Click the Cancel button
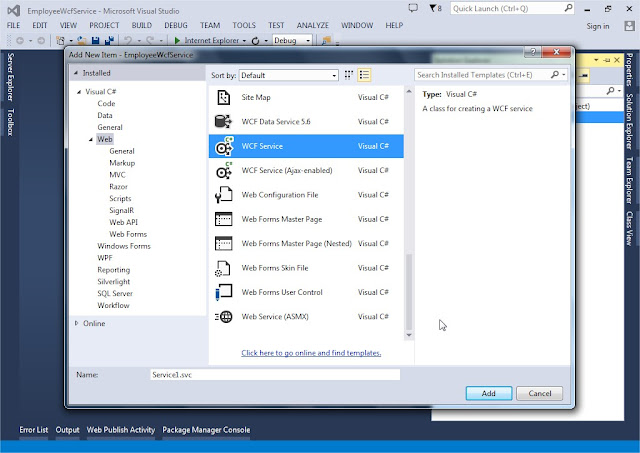This screenshot has width=640, height=453. (x=540, y=393)
